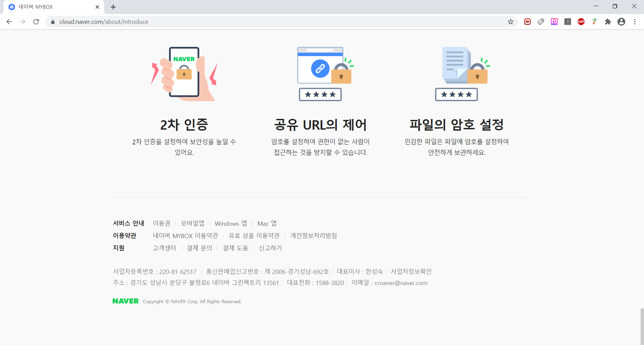Open the Adblock Plus extension
The height and width of the screenshot is (345, 644).
[581, 22]
